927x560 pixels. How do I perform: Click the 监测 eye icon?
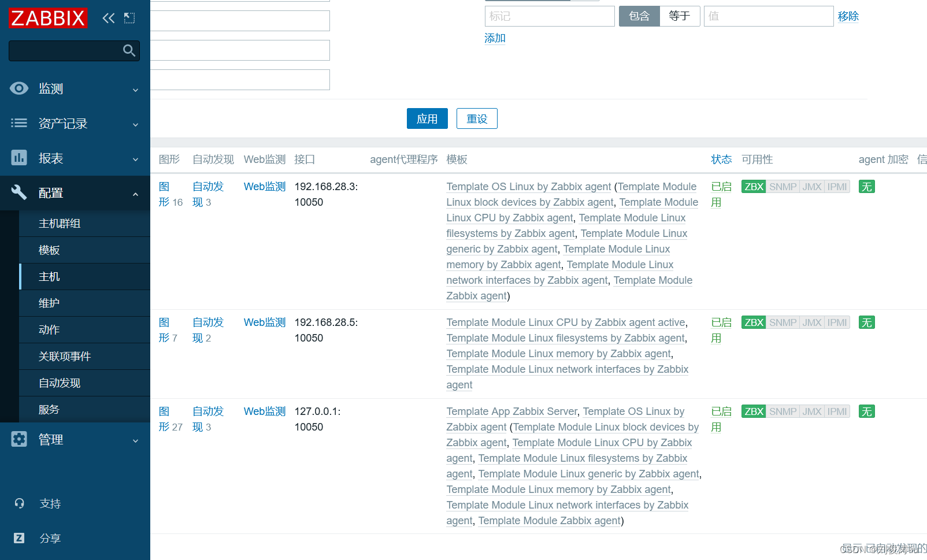[x=19, y=88]
